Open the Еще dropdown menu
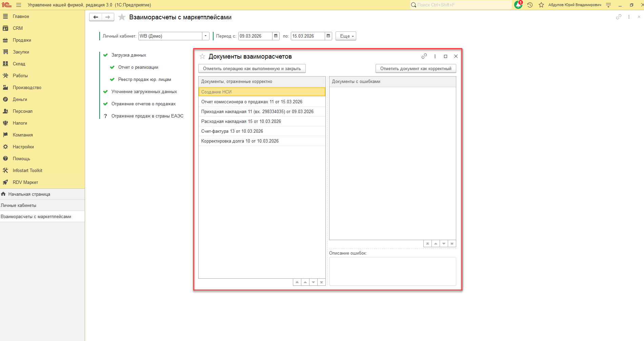This screenshot has width=644, height=341. pyautogui.click(x=346, y=36)
